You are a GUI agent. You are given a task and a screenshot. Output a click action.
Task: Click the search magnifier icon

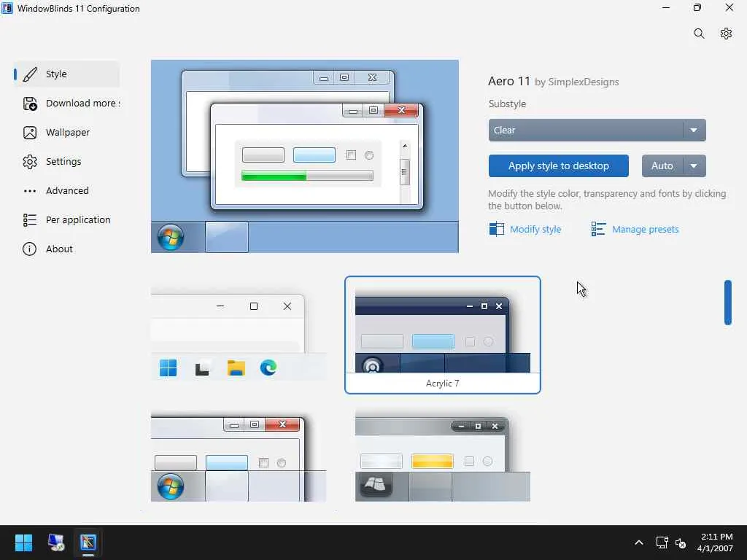[x=699, y=34]
